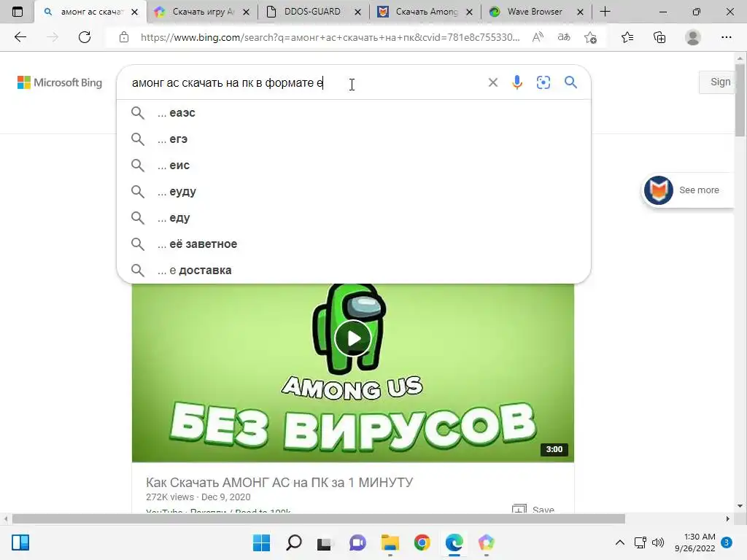Reload the page with the refresh icon
747x560 pixels.
(85, 37)
